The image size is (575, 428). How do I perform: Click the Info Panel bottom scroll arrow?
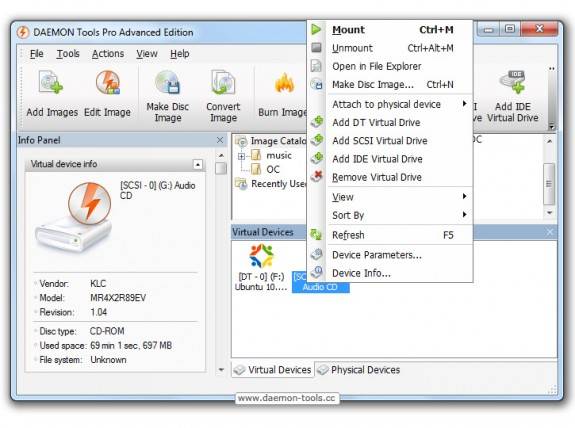click(221, 370)
